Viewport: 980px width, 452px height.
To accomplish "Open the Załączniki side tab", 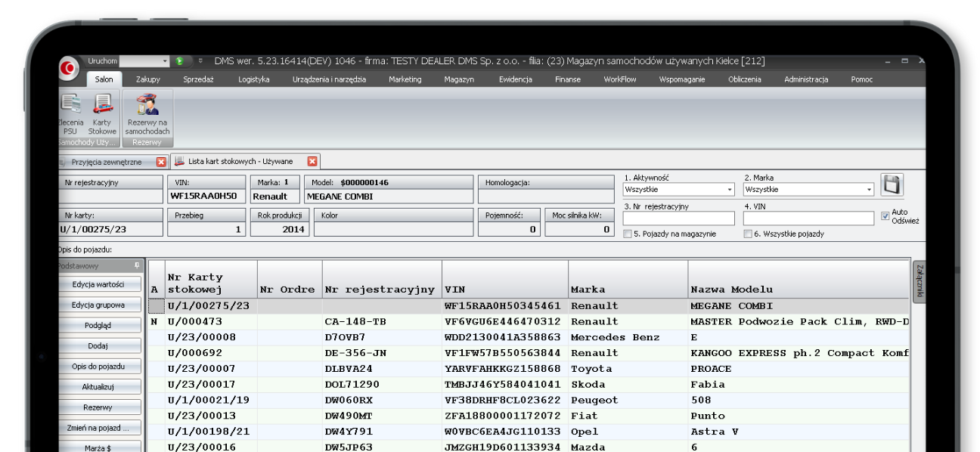I will (x=919, y=281).
